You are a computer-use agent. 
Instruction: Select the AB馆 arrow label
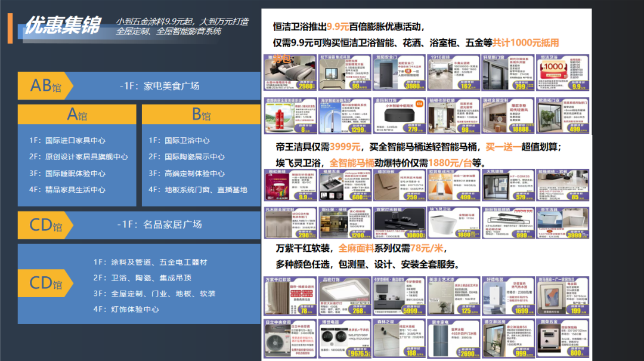(45, 86)
